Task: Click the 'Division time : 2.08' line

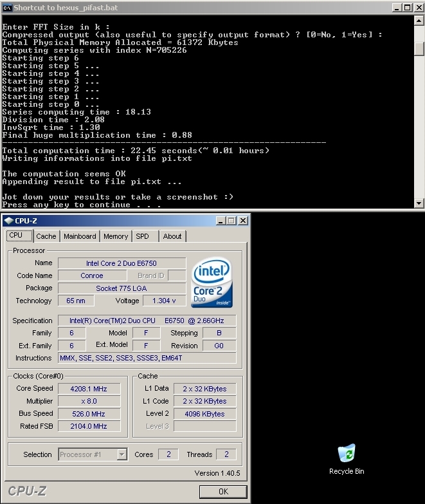Action: (53, 120)
